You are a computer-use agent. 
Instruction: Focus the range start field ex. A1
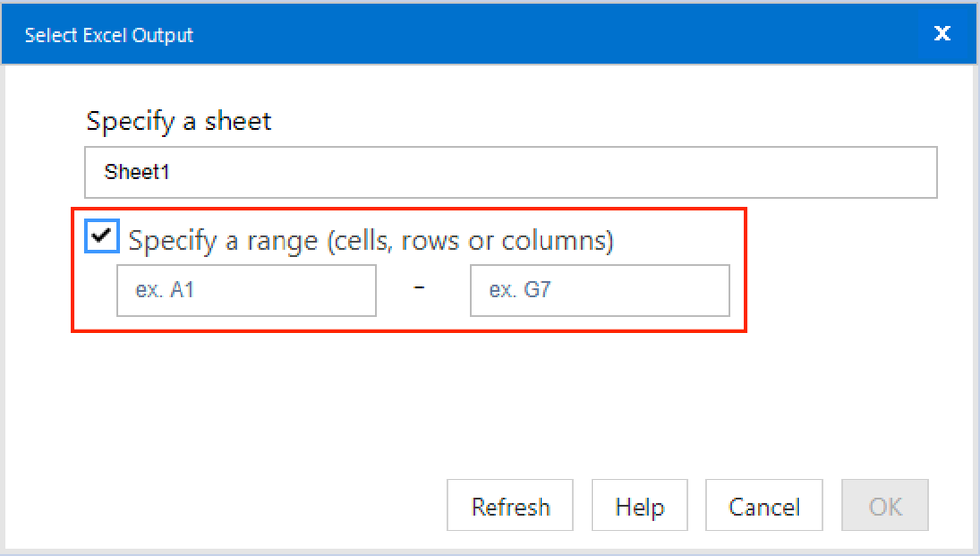245,291
